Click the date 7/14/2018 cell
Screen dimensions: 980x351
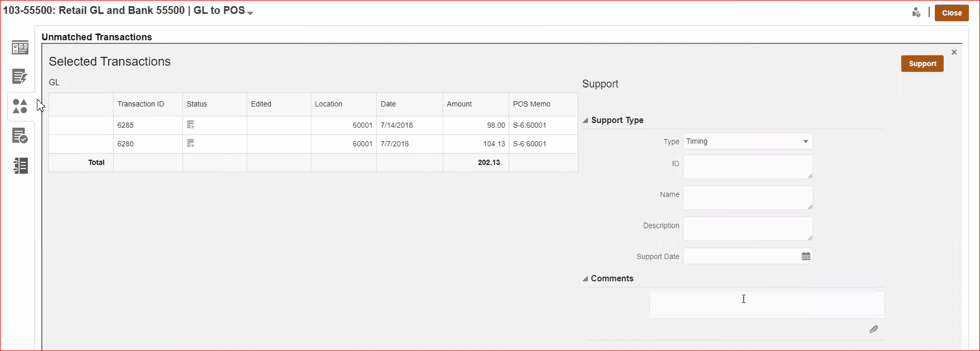(x=410, y=126)
